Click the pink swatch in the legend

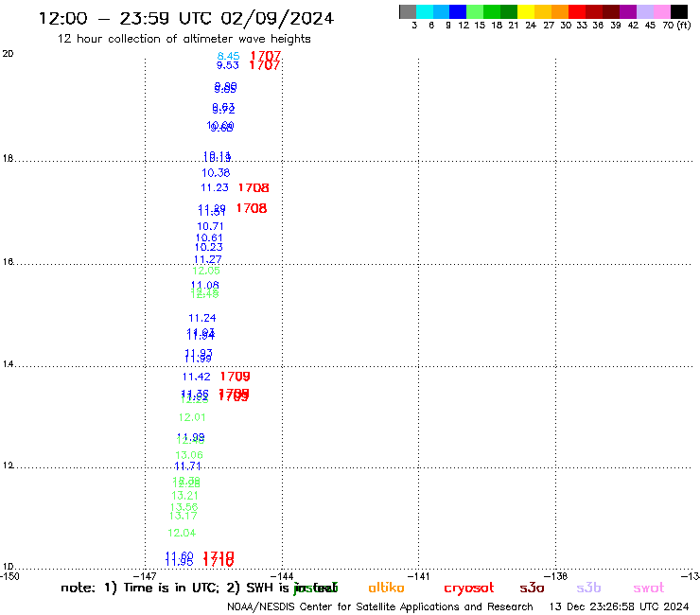coord(661,11)
